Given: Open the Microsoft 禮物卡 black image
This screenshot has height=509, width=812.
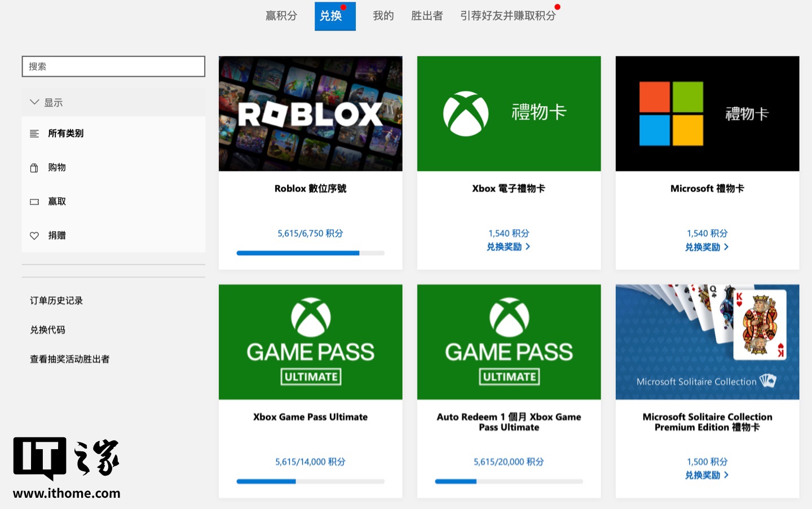Looking at the screenshot, I should click(708, 113).
